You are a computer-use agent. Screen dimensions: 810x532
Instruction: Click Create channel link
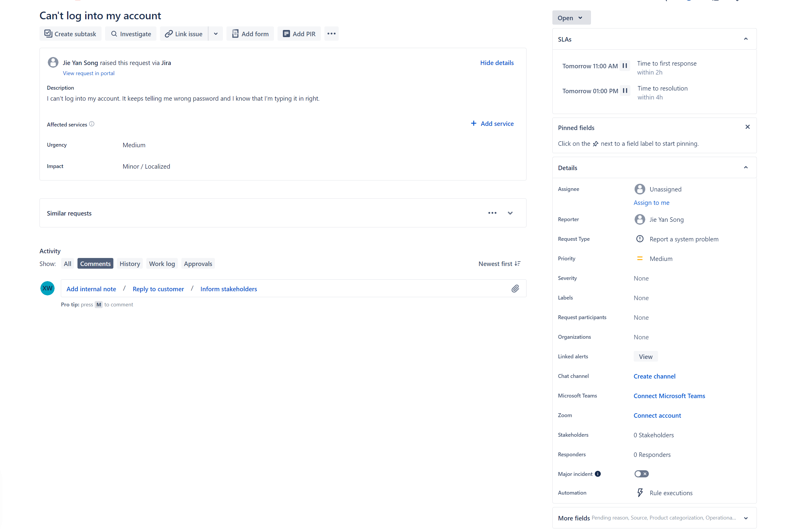point(654,376)
